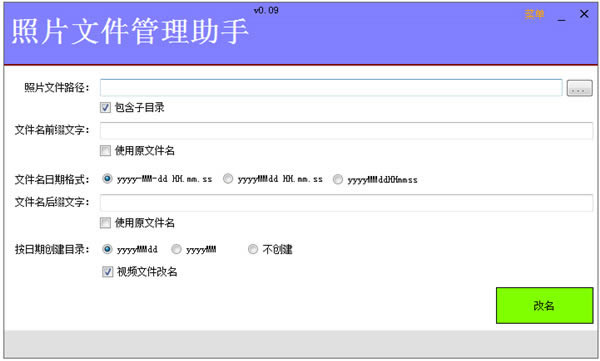
Task: Toggle the 视频文件改名 checkbox
Action: point(108,272)
